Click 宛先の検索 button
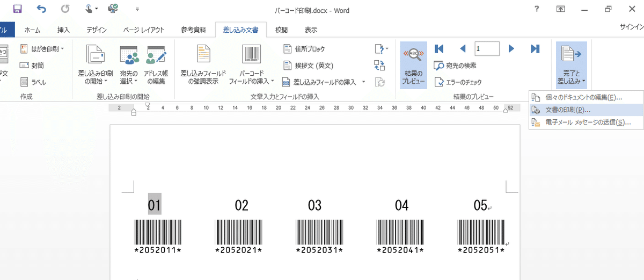Viewport: 644px width, 280px height. pyautogui.click(x=455, y=66)
